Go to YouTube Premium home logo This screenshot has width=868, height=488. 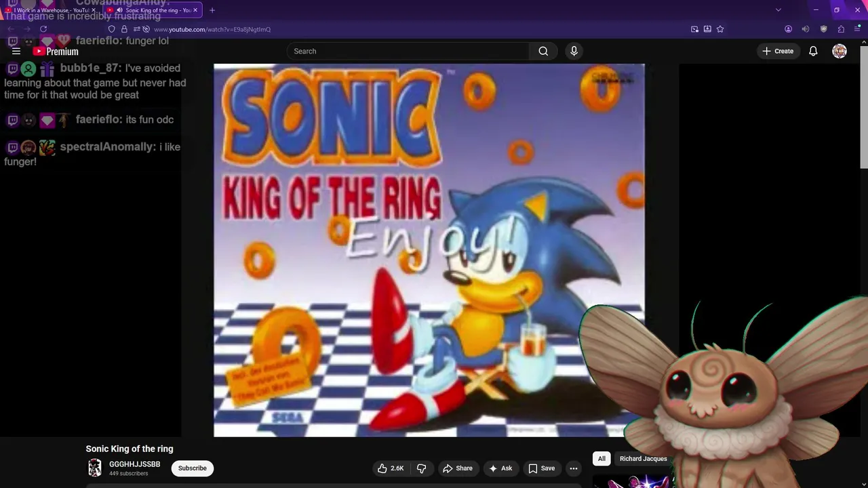pos(56,52)
